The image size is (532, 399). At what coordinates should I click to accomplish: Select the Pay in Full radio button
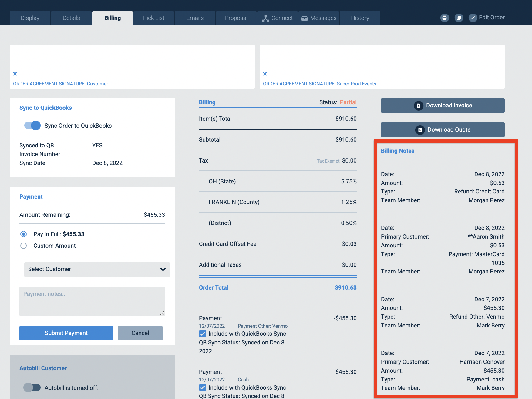(24, 234)
